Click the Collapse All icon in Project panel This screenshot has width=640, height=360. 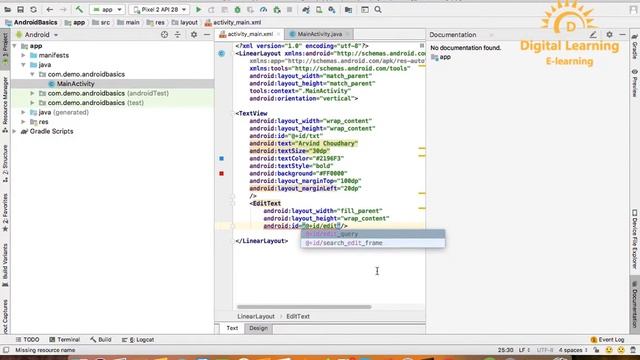[x=178, y=35]
